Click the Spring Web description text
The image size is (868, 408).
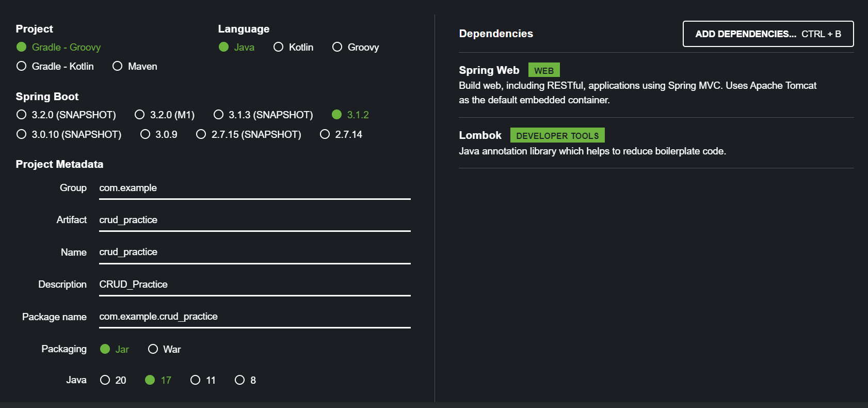[x=637, y=92]
